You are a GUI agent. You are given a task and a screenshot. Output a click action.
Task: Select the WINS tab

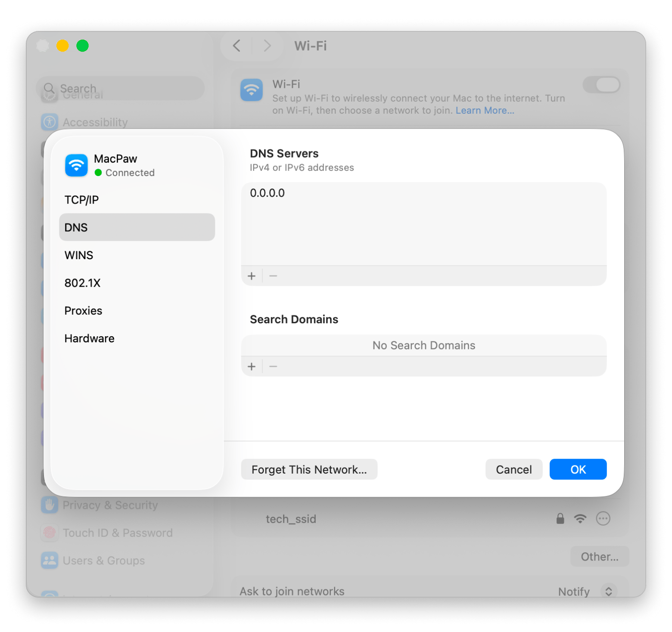point(79,255)
